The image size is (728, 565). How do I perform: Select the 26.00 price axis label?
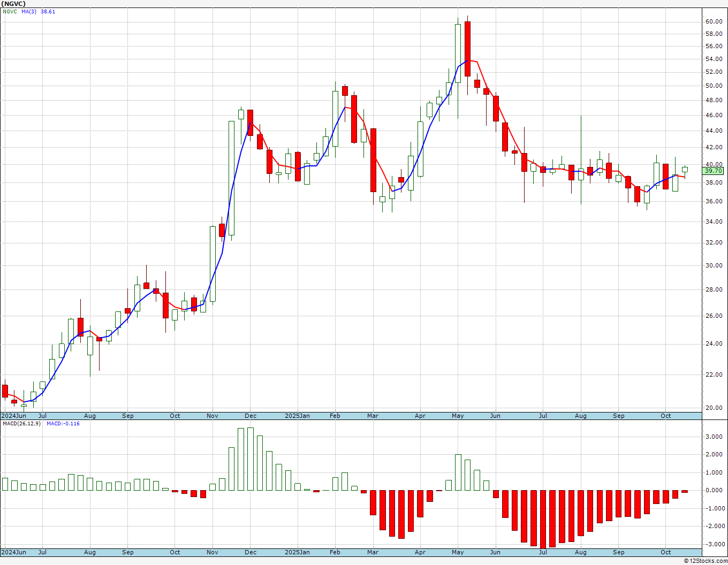click(714, 316)
